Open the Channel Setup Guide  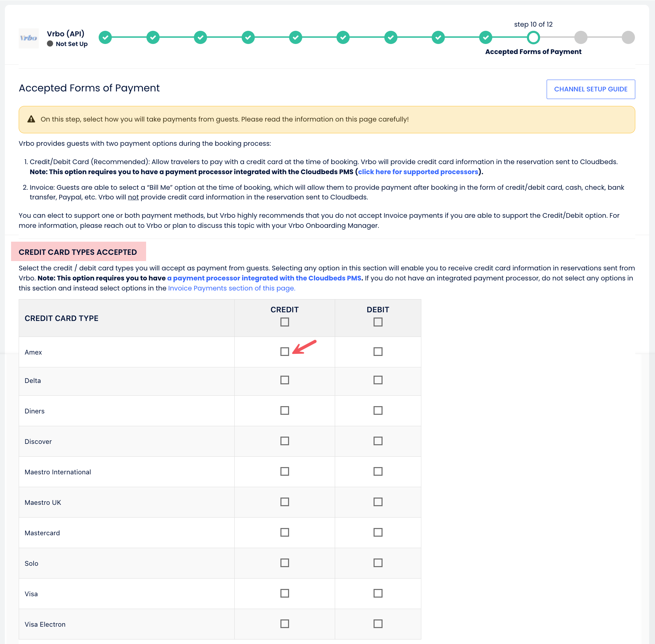pyautogui.click(x=591, y=89)
